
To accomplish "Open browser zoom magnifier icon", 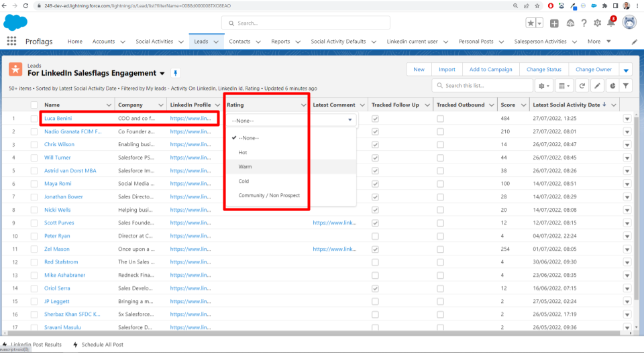I will [515, 6].
